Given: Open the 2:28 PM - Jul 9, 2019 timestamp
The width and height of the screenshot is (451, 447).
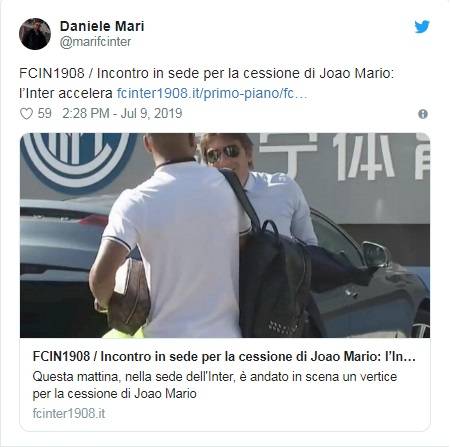Looking at the screenshot, I should click(122, 113).
